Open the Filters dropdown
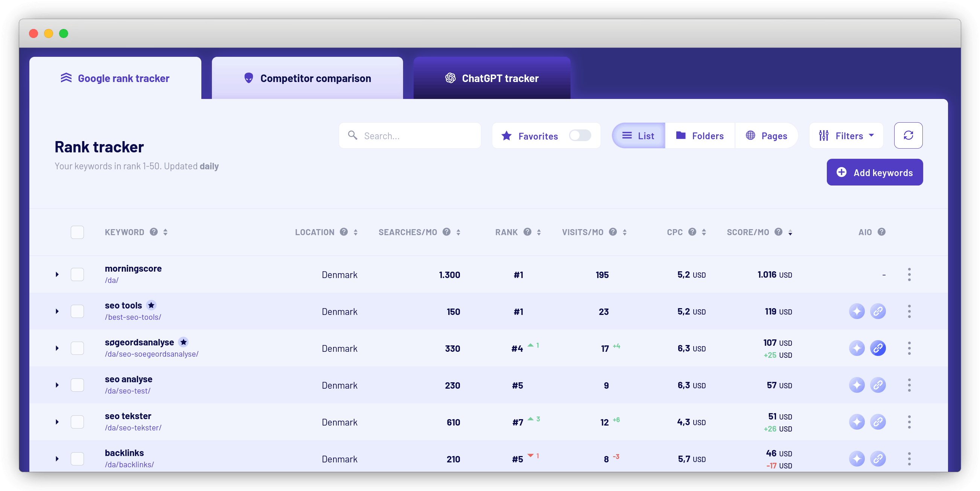Screen dimensions: 980x491 pos(846,135)
